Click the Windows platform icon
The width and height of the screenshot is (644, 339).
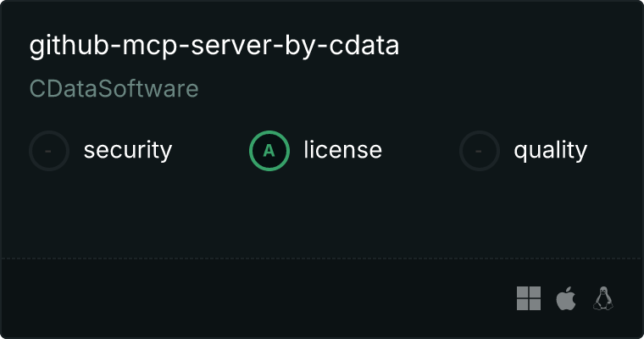point(529,298)
